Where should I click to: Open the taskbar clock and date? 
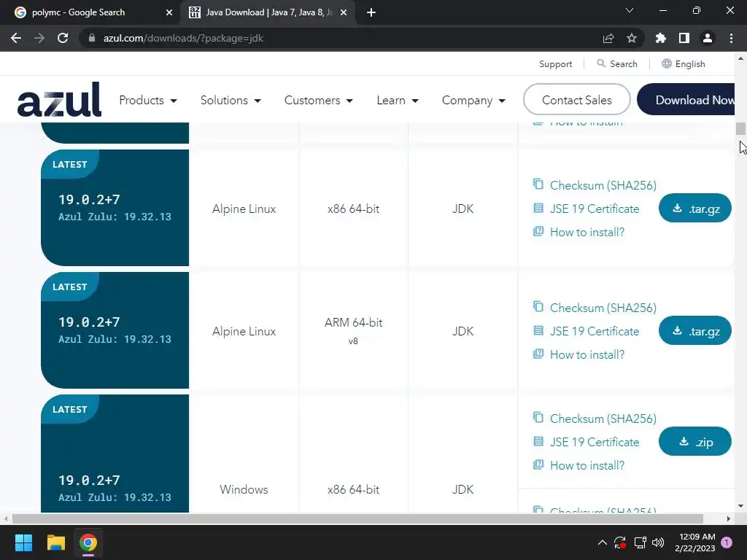(x=695, y=542)
